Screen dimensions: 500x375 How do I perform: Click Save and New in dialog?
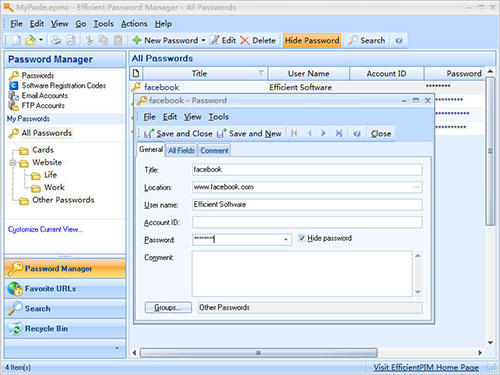pyautogui.click(x=249, y=134)
